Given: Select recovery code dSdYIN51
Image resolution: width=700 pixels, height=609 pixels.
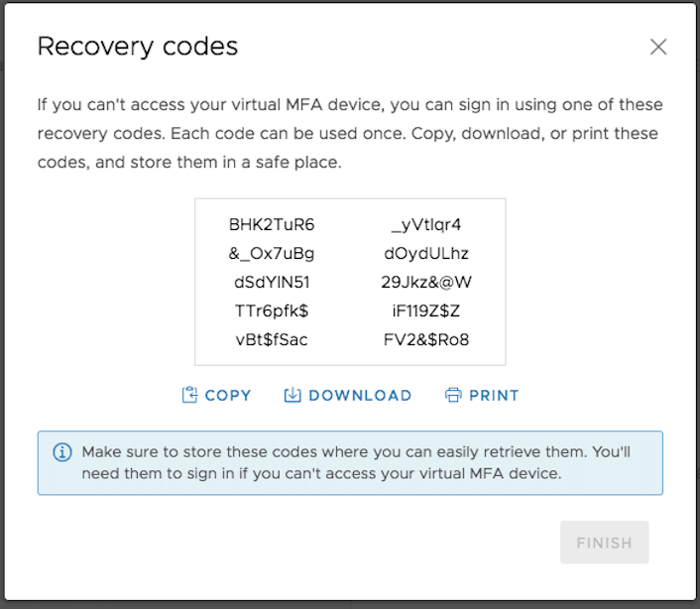Looking at the screenshot, I should (x=272, y=282).
